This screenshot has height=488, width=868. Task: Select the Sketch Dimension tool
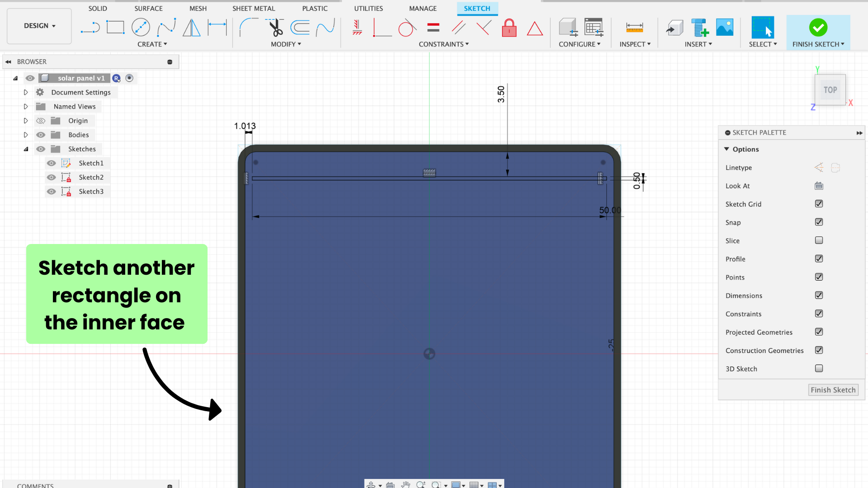click(x=217, y=28)
